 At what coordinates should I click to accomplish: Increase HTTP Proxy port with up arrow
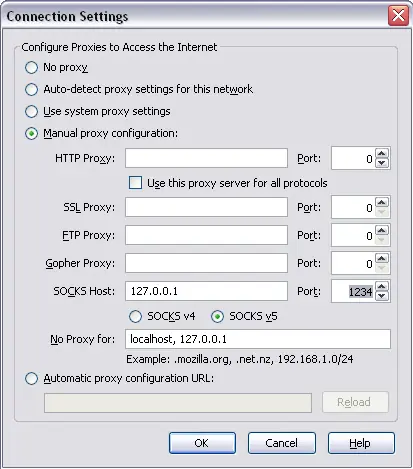click(x=382, y=153)
